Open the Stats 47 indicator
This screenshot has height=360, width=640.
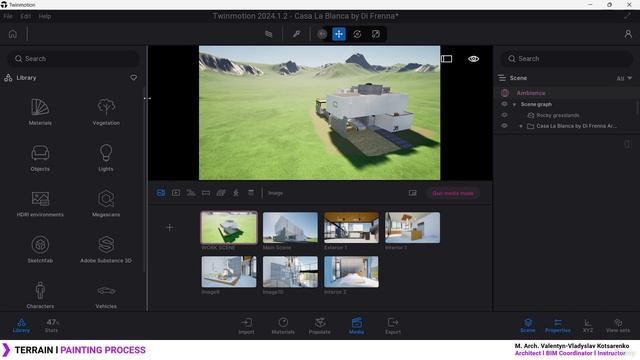click(52, 325)
